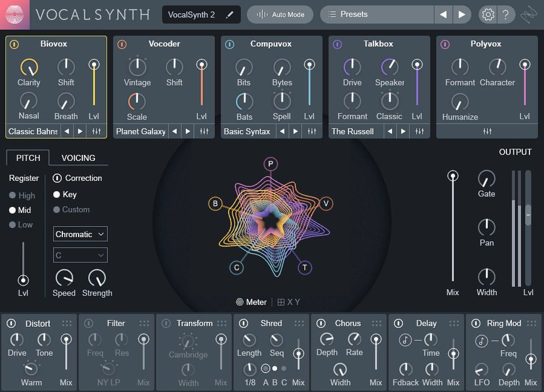
Task: Click the output Gate knob
Action: (x=486, y=179)
